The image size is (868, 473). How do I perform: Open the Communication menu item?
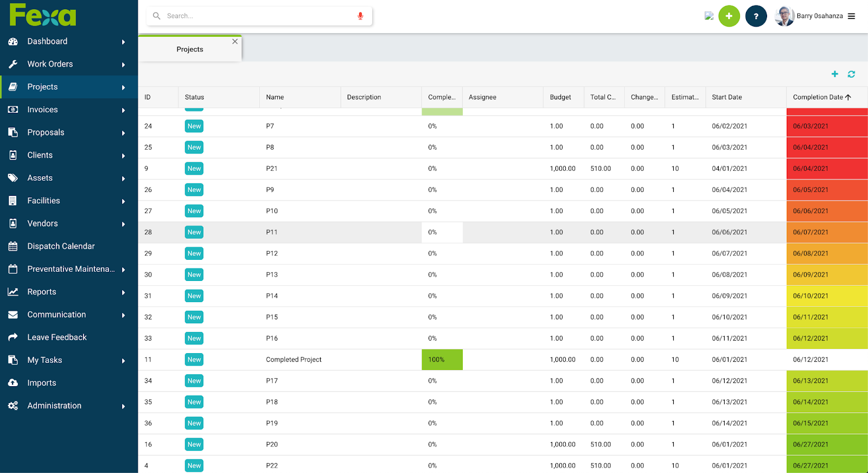[69, 315]
